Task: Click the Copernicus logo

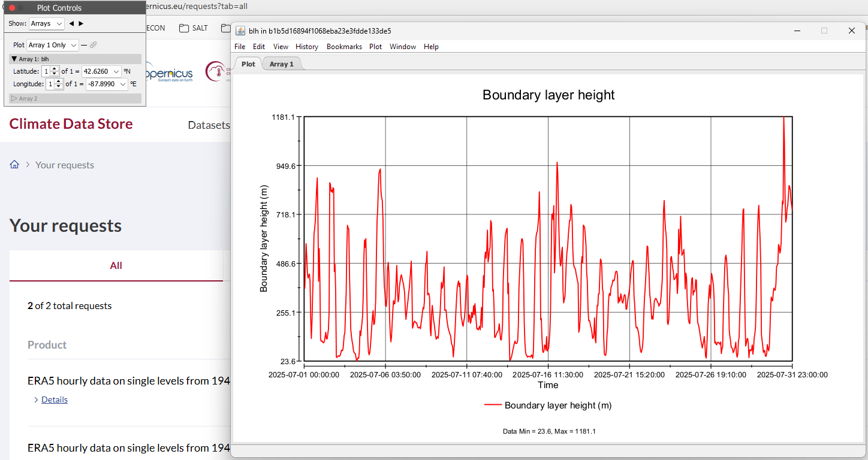Action: coord(170,74)
